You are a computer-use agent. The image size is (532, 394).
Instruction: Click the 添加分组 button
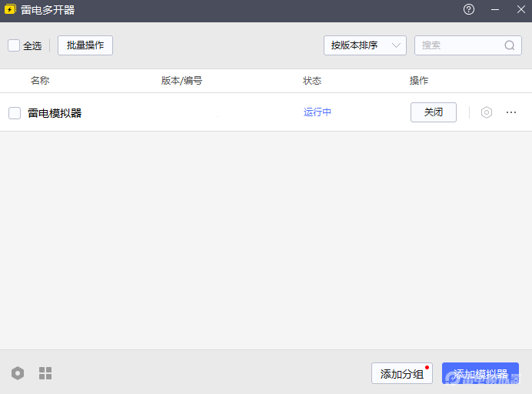click(x=401, y=374)
